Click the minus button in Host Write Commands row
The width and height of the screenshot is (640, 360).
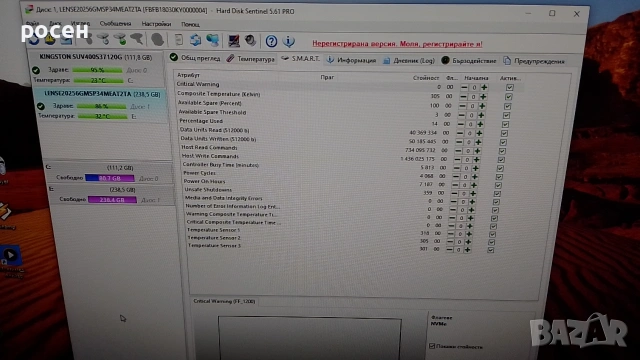tap(458, 160)
